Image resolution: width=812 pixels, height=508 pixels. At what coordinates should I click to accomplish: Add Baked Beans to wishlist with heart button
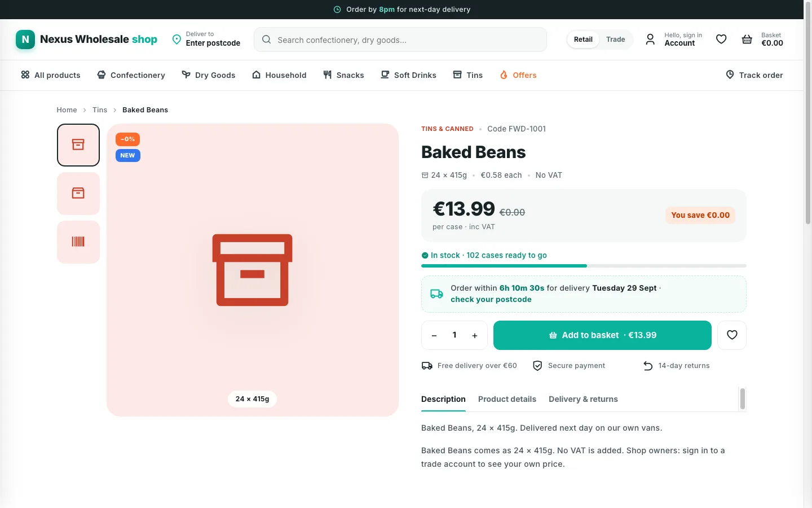tap(732, 335)
